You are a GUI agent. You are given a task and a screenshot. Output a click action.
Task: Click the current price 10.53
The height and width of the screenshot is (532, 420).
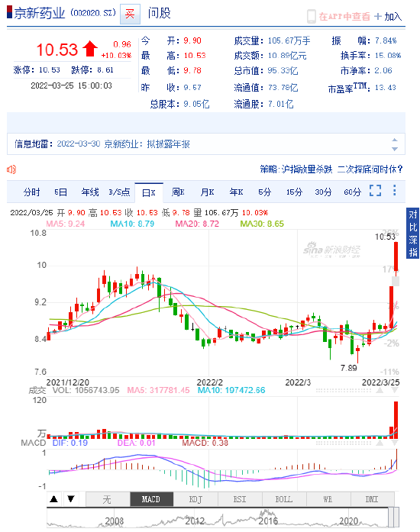click(x=57, y=50)
